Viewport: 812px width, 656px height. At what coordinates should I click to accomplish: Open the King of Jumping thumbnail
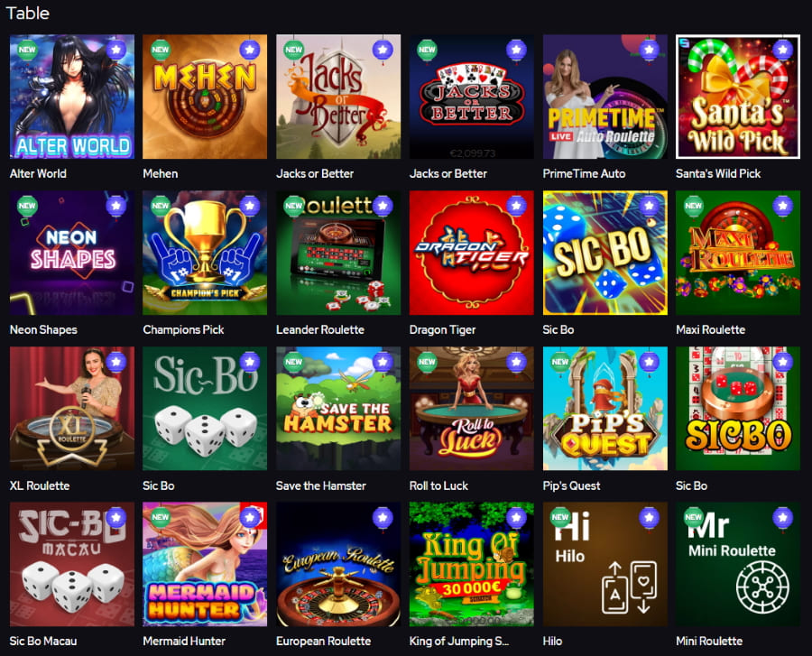tap(471, 564)
